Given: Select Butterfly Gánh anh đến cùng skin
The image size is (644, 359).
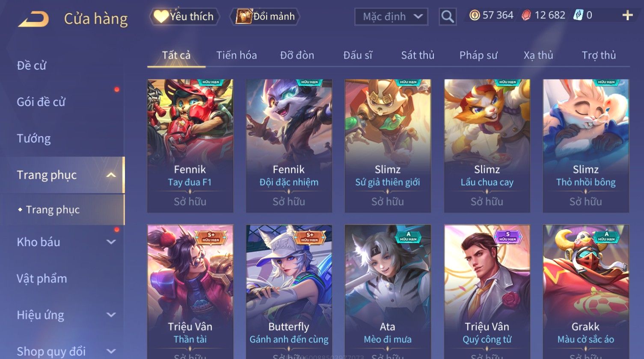Looking at the screenshot, I should coord(289,291).
